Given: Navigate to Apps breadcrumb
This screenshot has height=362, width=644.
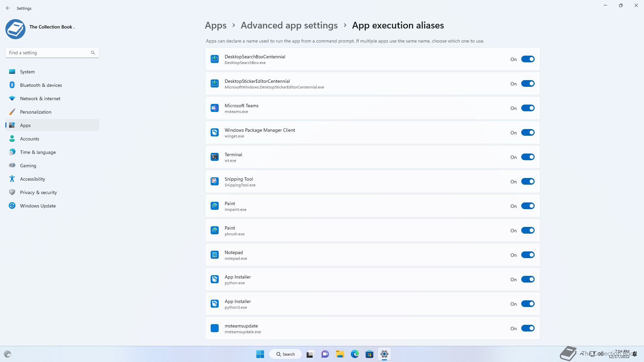Looking at the screenshot, I should 216,25.
